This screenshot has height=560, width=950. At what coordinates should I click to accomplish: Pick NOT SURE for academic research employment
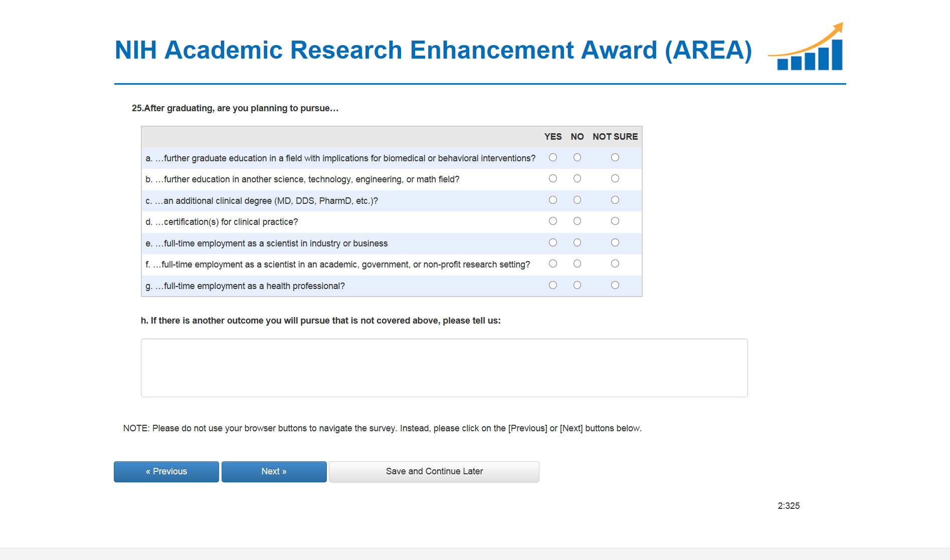[615, 264]
